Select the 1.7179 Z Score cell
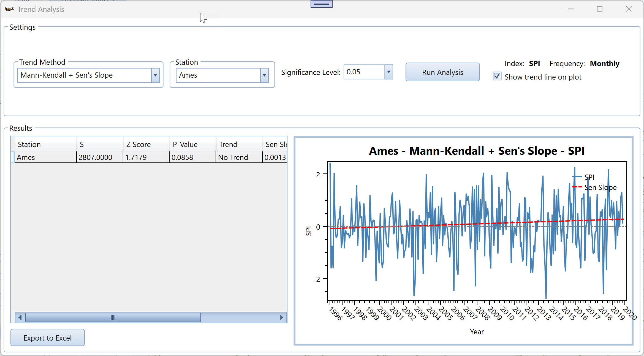Image resolution: width=644 pixels, height=356 pixels. click(146, 157)
